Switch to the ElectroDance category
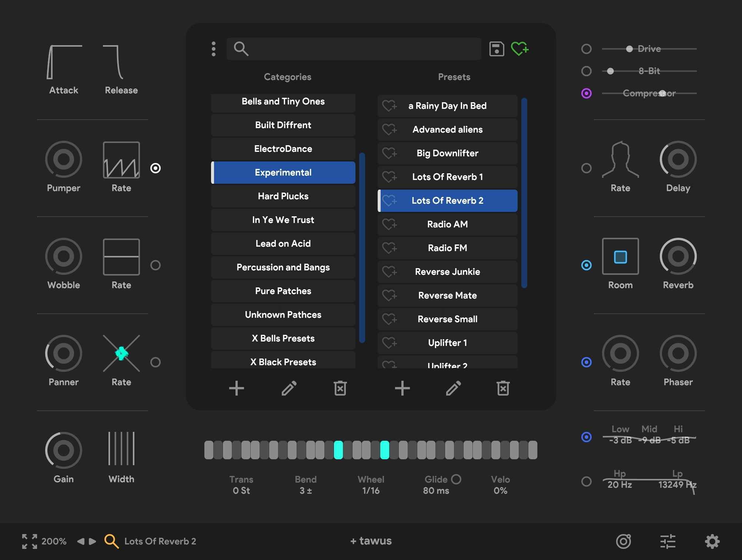Viewport: 742px width, 560px height. pos(283,149)
